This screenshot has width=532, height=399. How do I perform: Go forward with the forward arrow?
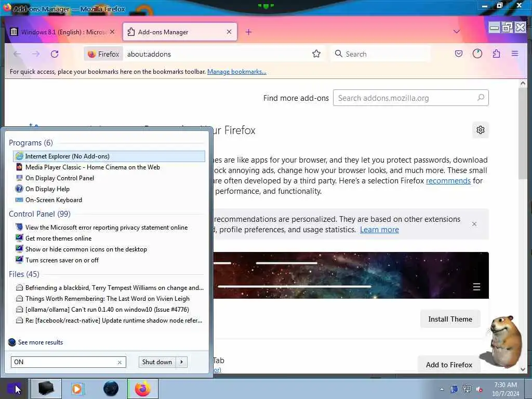36,54
